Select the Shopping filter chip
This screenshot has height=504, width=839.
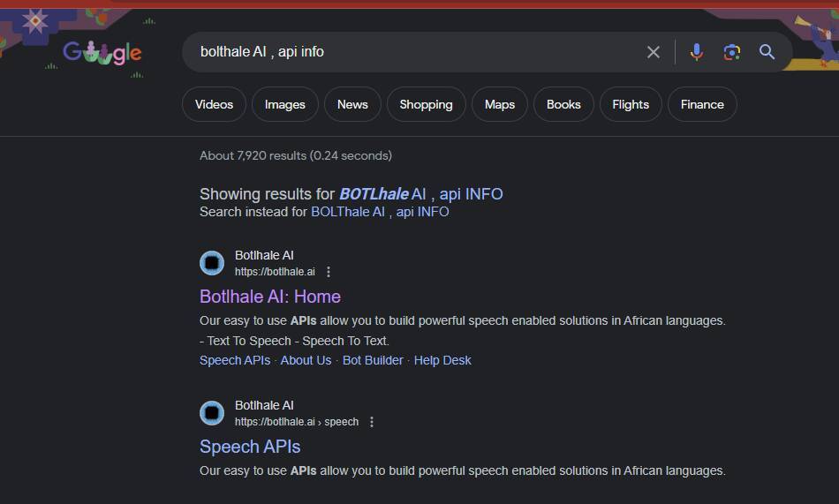(x=426, y=104)
